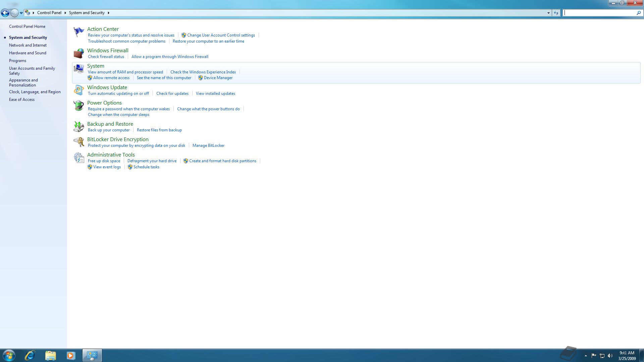Click Change User Account Control settings

pos(221,35)
